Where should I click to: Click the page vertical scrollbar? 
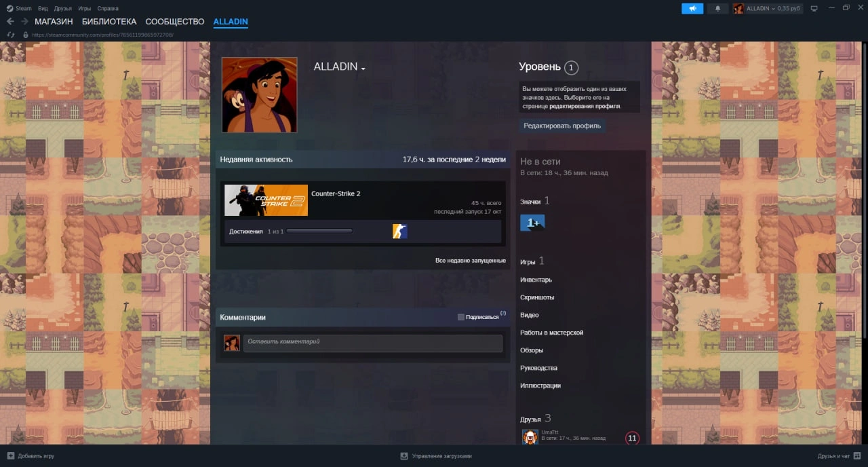865,190
